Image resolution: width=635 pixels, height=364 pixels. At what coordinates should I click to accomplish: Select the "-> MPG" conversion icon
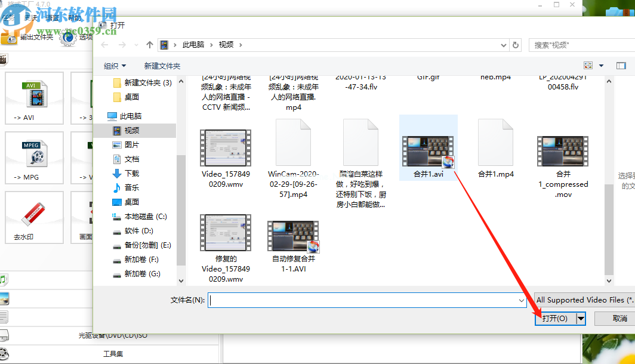tap(34, 158)
